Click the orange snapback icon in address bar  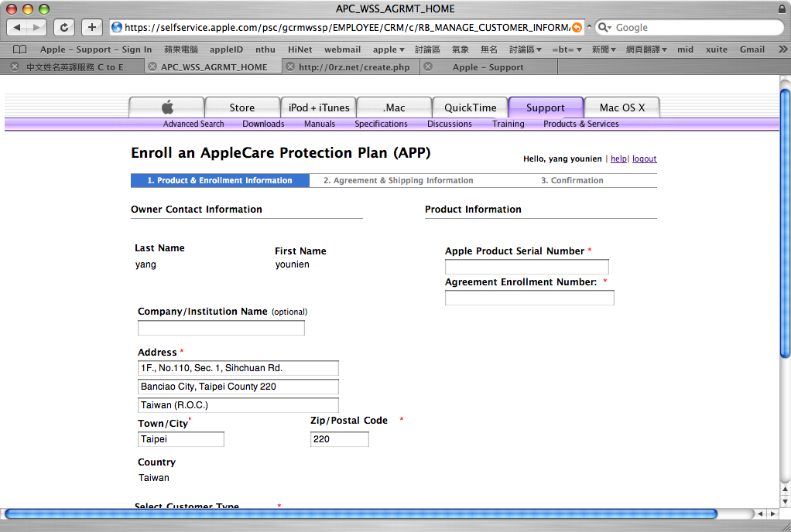click(x=577, y=27)
